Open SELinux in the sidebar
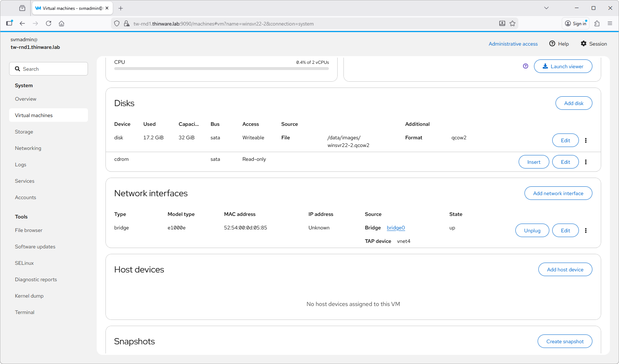The image size is (619, 364). point(49,263)
